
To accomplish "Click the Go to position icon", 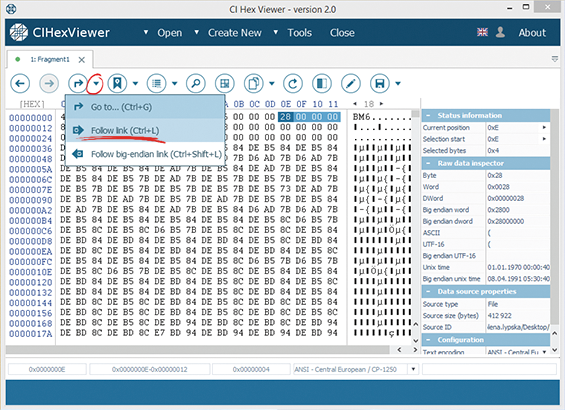I will click(x=77, y=84).
